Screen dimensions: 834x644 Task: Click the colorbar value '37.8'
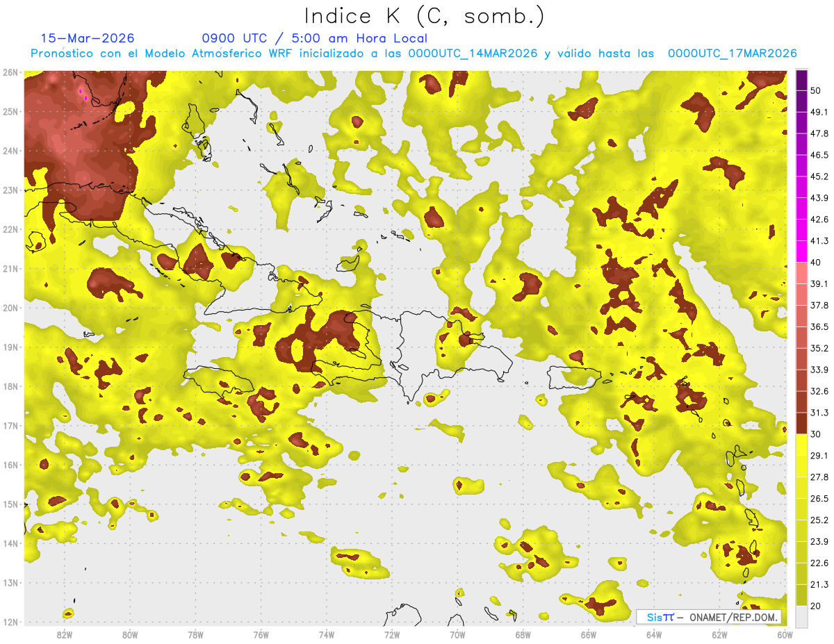click(819, 305)
